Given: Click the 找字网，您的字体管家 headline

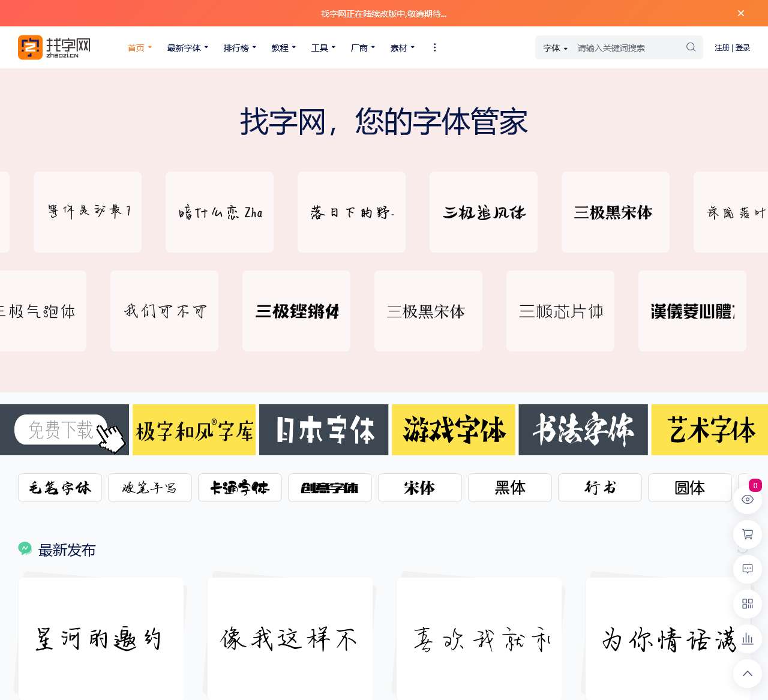Looking at the screenshot, I should (384, 122).
